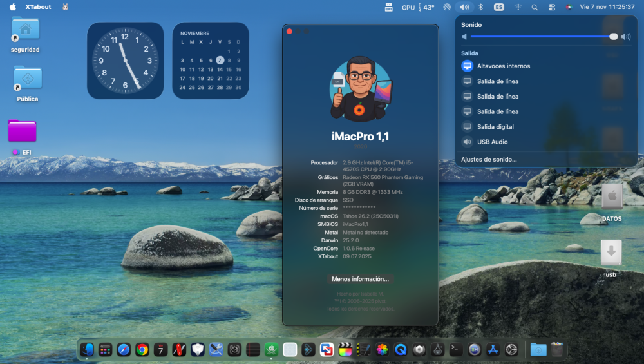
Task: Click the volume slider knob
Action: 613,37
